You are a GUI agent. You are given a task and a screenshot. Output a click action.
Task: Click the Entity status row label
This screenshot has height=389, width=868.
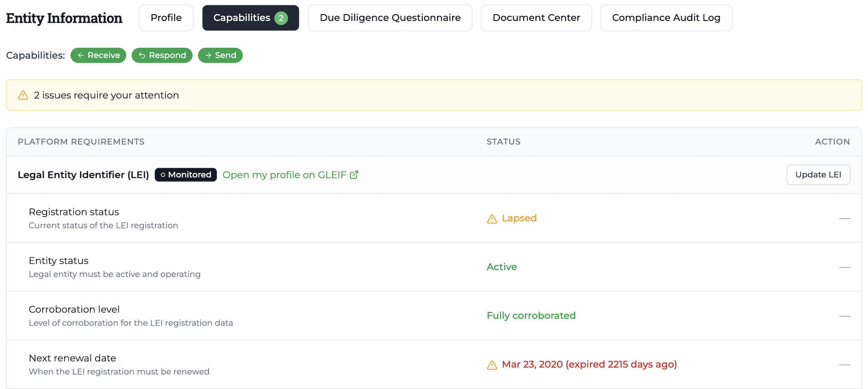tap(58, 261)
